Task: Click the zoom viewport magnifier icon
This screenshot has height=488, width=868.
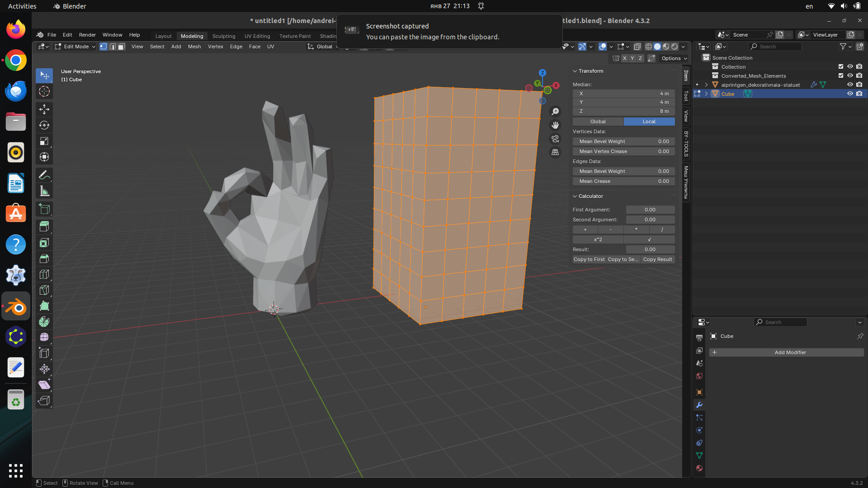Action: tap(555, 112)
